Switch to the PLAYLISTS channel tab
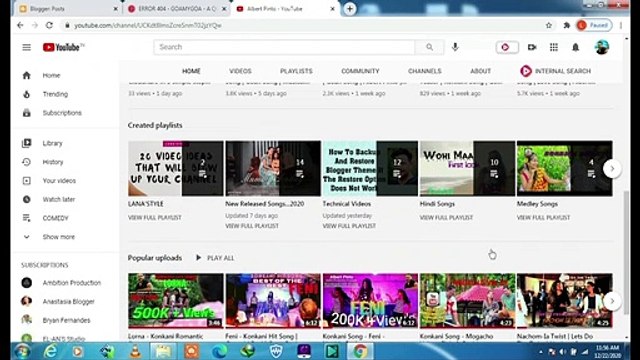This screenshot has width=640, height=360. [x=296, y=71]
